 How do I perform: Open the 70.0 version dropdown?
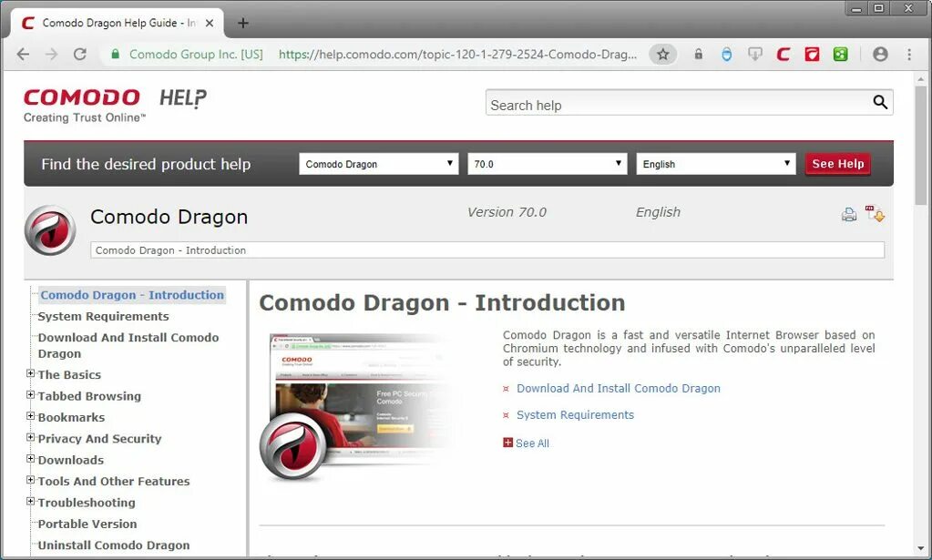tap(548, 164)
